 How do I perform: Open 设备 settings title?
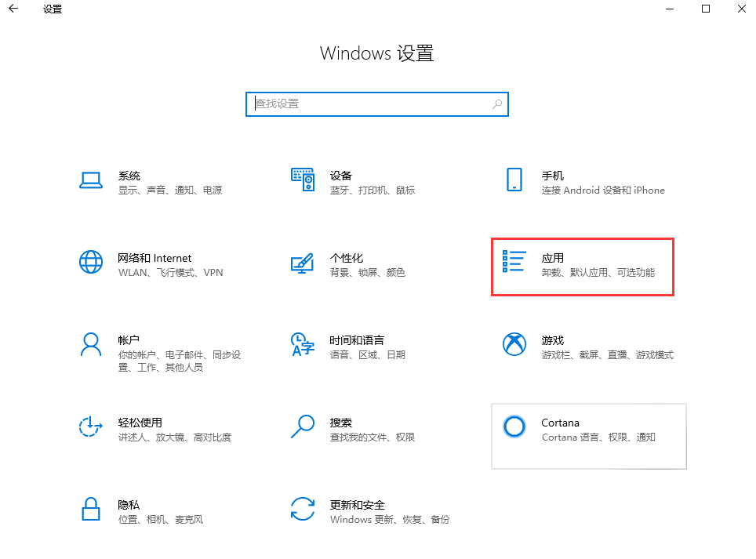(x=341, y=176)
